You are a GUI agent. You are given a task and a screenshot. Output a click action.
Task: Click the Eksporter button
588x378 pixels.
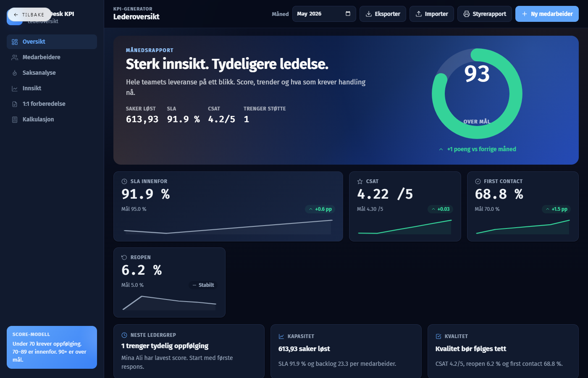(383, 14)
